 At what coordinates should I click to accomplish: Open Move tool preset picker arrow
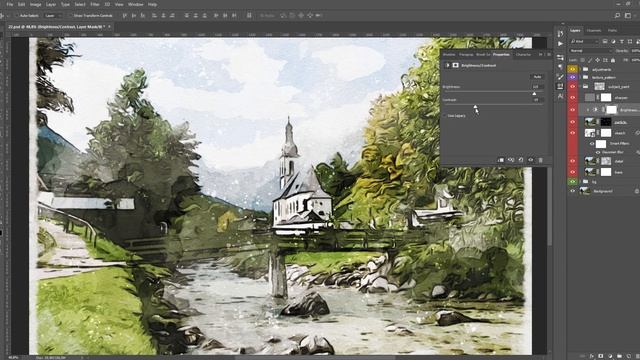click(8, 16)
